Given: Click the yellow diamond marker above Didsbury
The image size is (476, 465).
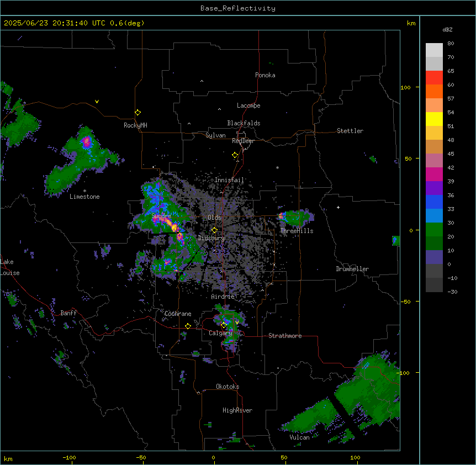Looking at the screenshot, I should 214,230.
